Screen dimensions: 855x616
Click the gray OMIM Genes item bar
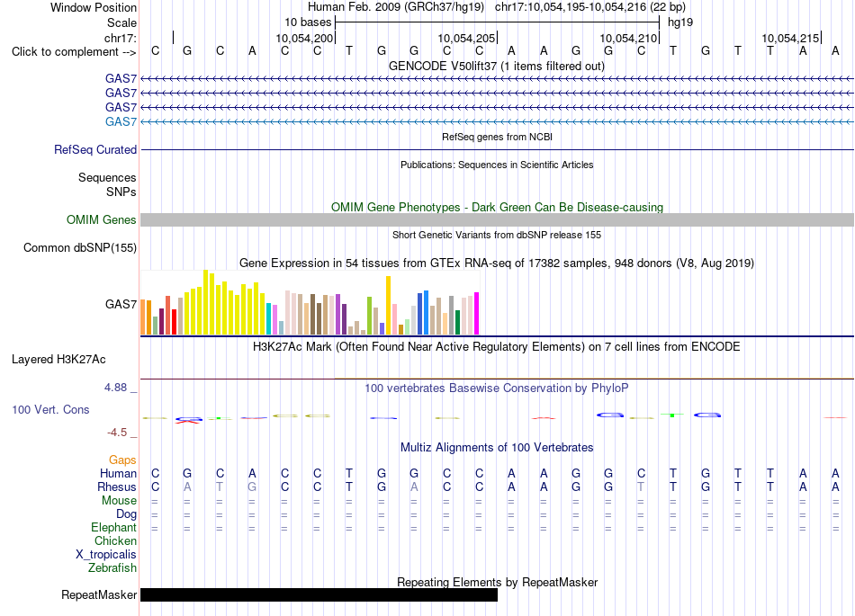[497, 220]
